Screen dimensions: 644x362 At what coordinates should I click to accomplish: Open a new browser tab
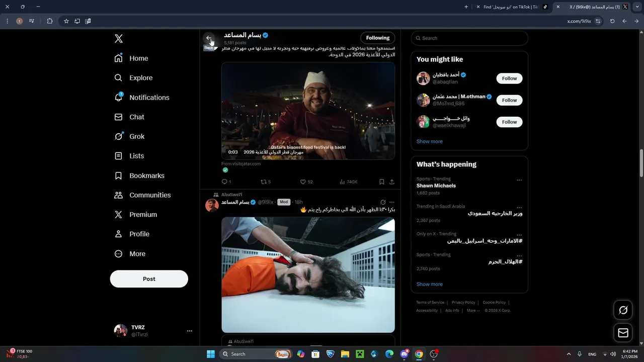pos(466,7)
